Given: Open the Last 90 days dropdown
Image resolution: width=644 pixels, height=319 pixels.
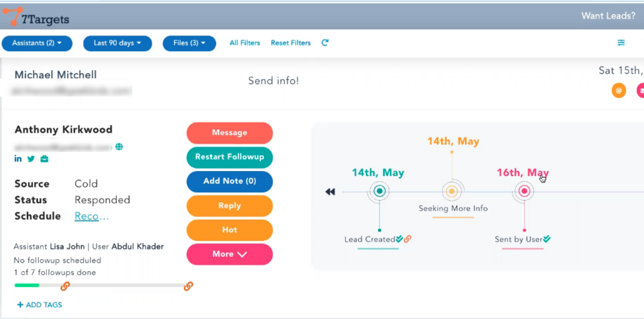Looking at the screenshot, I should coord(117,43).
